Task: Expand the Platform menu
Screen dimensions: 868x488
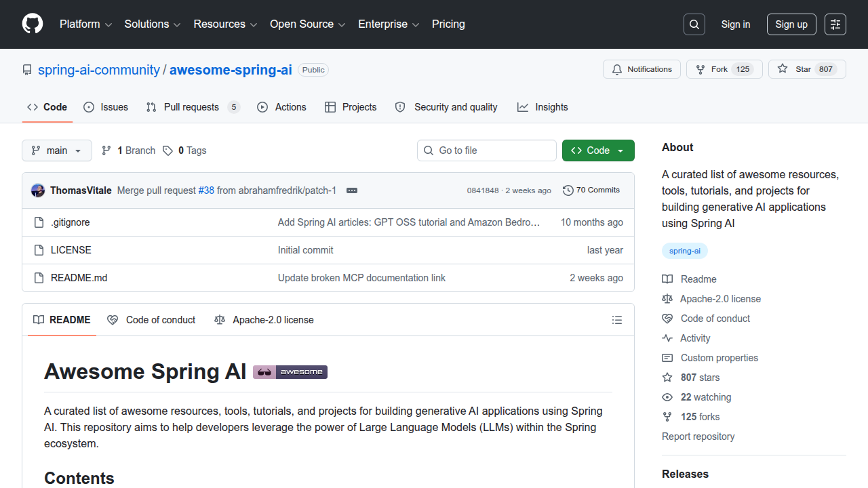Action: (x=85, y=24)
